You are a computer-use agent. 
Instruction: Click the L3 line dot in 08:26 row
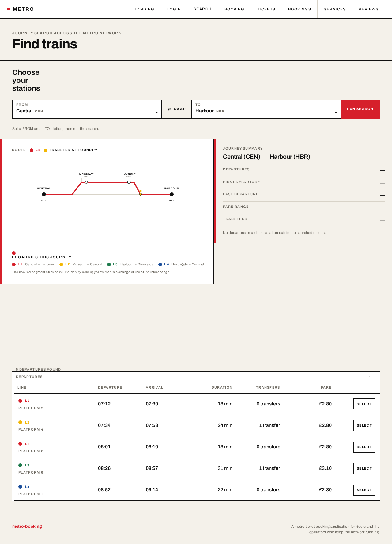point(20,465)
